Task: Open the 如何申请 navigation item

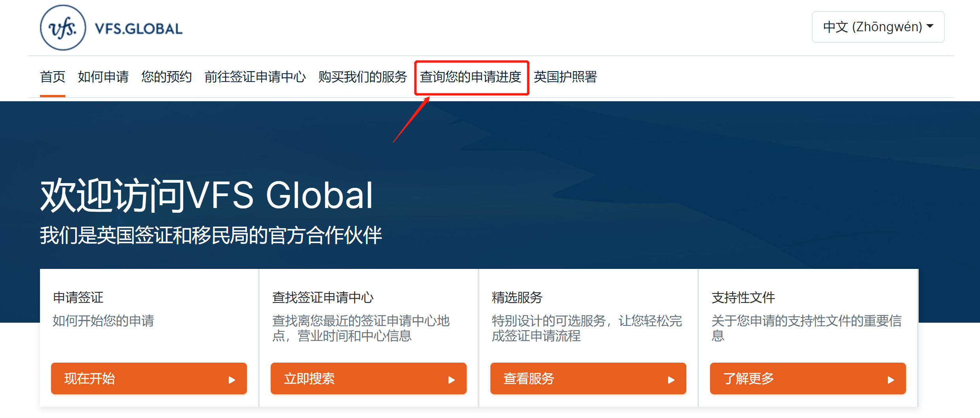Action: (103, 77)
